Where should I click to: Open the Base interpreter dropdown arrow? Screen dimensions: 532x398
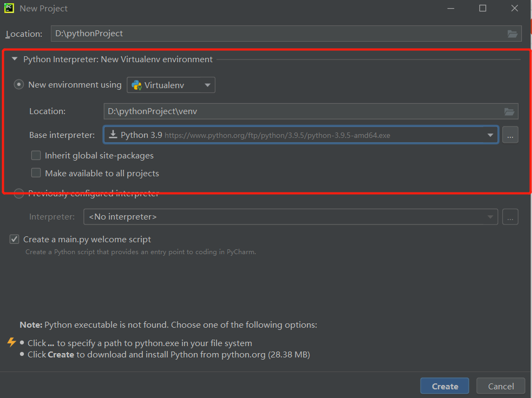click(x=490, y=135)
